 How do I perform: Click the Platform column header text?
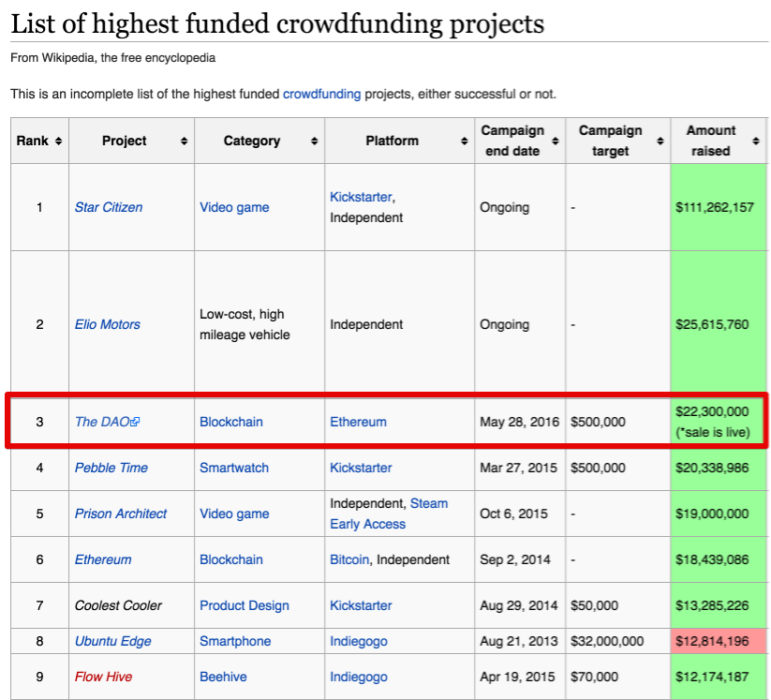pyautogui.click(x=392, y=141)
